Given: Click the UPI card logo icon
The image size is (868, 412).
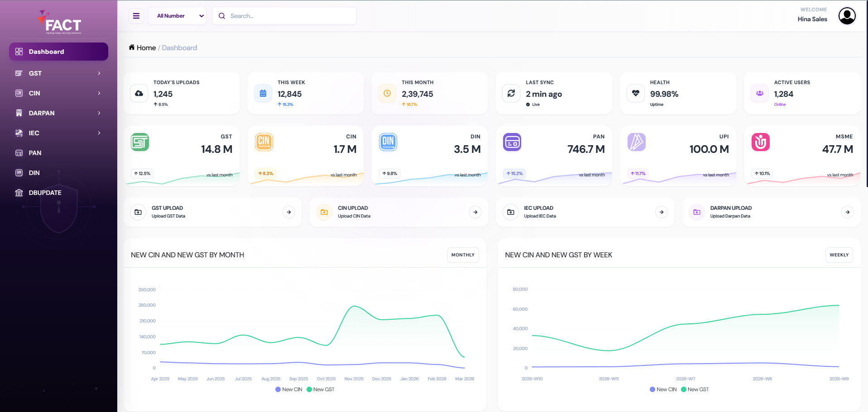Looking at the screenshot, I should pos(637,142).
